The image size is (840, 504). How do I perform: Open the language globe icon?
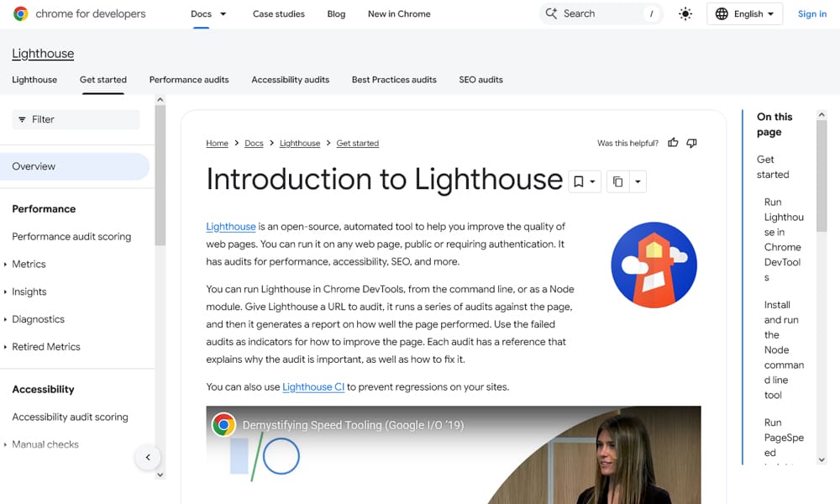tap(721, 13)
